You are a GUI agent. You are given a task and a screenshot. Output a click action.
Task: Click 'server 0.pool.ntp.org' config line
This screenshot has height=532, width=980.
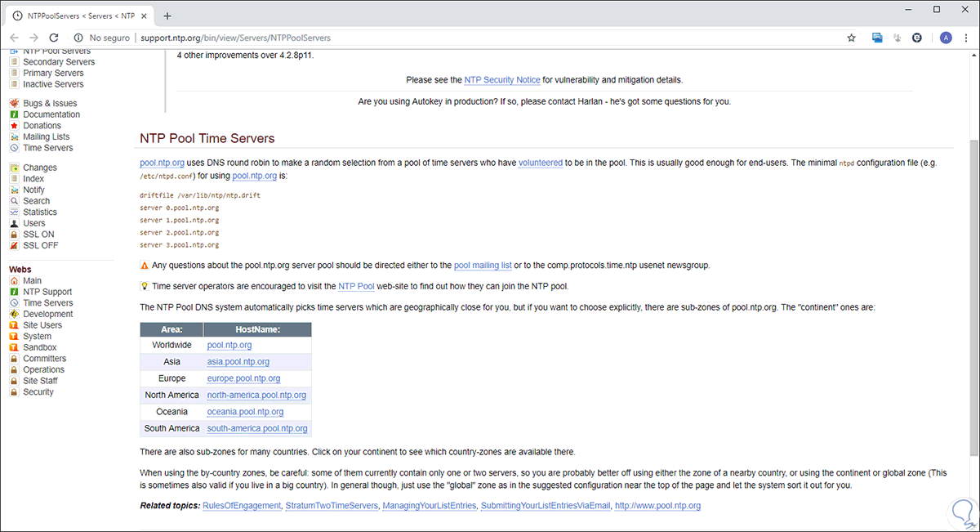click(x=180, y=208)
